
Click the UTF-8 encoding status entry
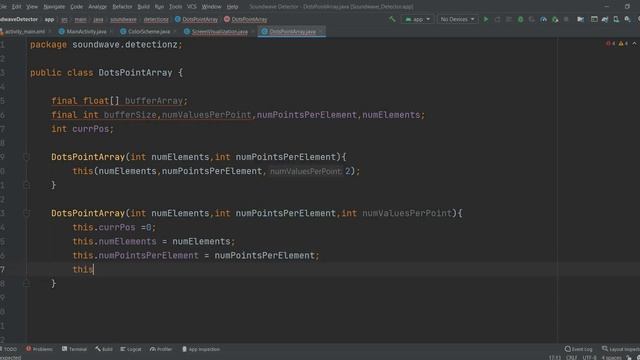pyautogui.click(x=589, y=358)
